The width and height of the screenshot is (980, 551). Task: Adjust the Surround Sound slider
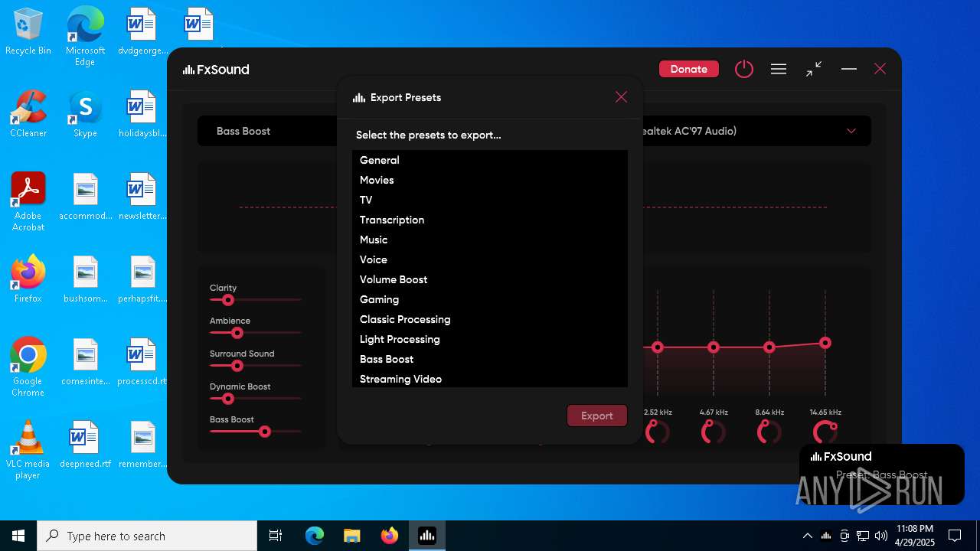tap(237, 366)
